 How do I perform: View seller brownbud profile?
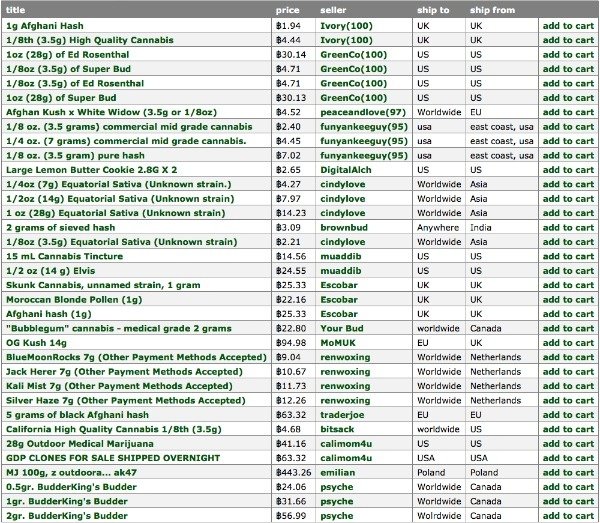[344, 228]
